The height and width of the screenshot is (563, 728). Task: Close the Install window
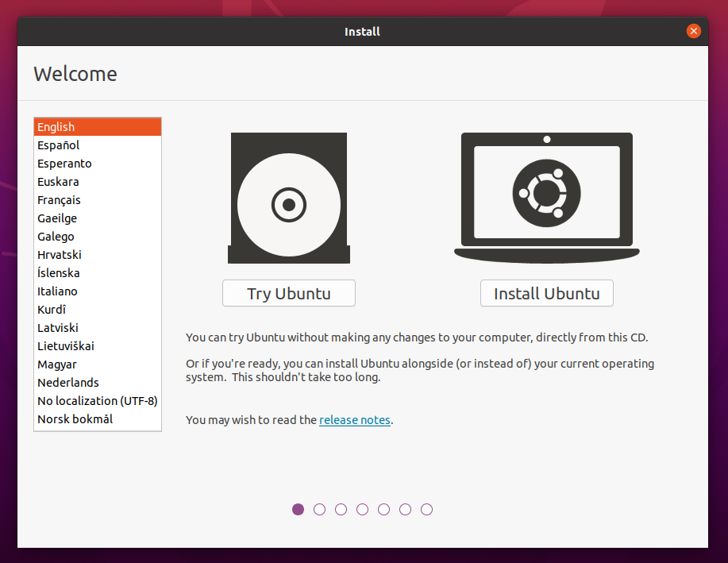pyautogui.click(x=693, y=31)
